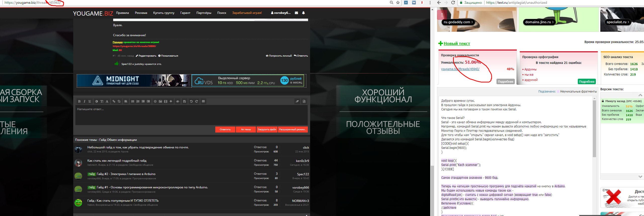
Task: Open text alignment option in editor
Action: click(126, 101)
